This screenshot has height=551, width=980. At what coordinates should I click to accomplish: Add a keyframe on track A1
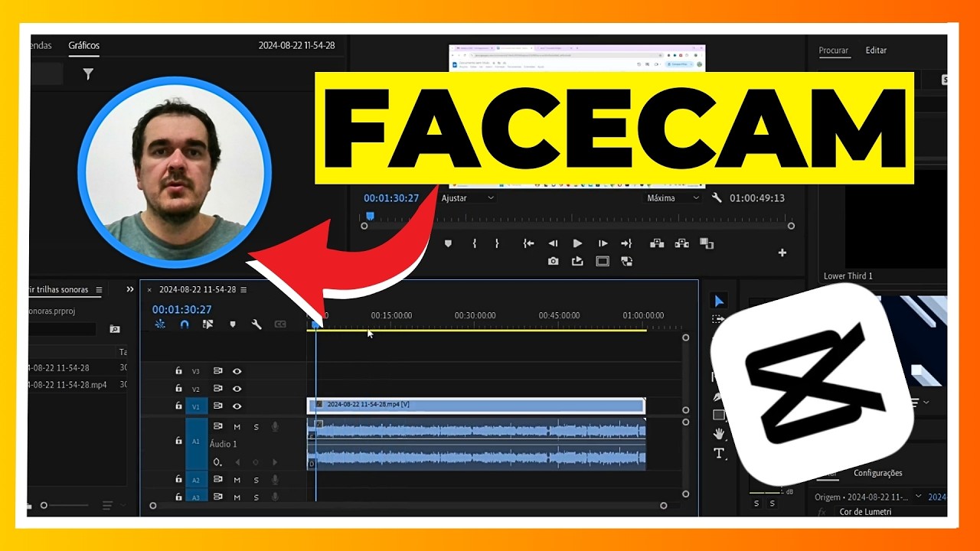point(256,462)
